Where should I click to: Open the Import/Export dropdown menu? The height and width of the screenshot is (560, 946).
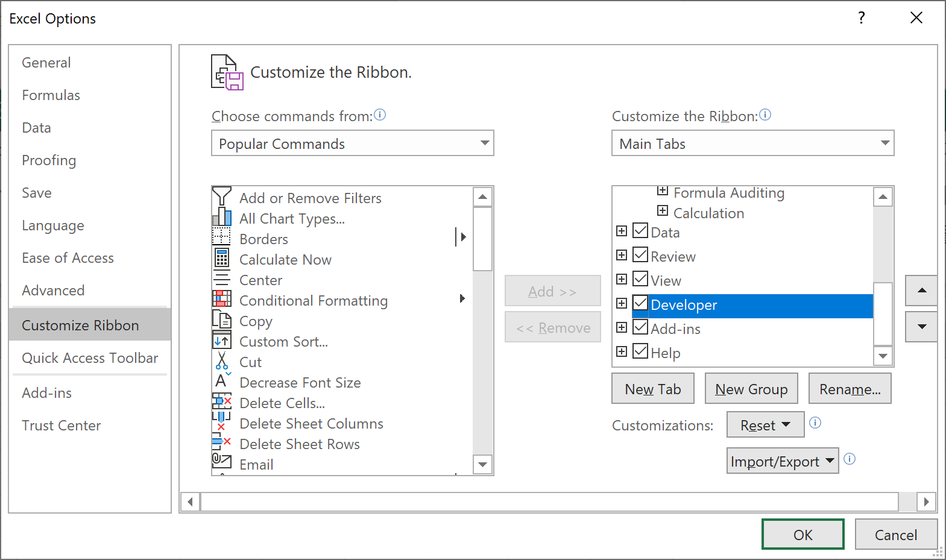782,461
